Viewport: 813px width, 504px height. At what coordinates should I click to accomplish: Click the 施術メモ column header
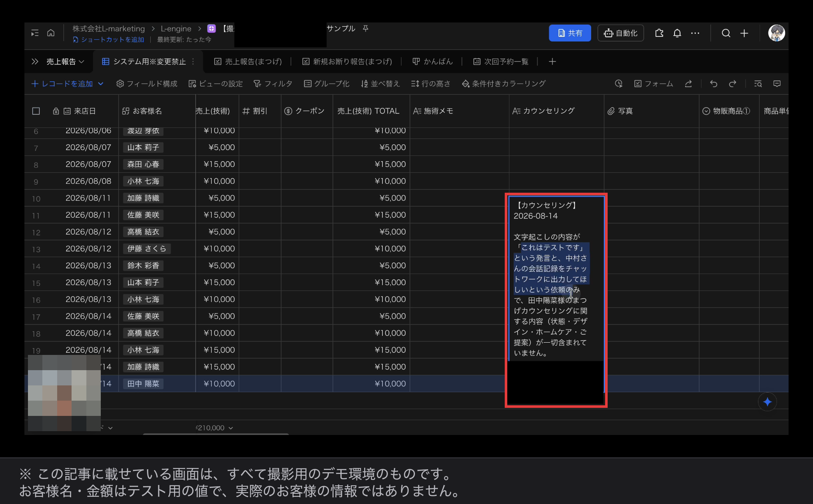tap(459, 111)
